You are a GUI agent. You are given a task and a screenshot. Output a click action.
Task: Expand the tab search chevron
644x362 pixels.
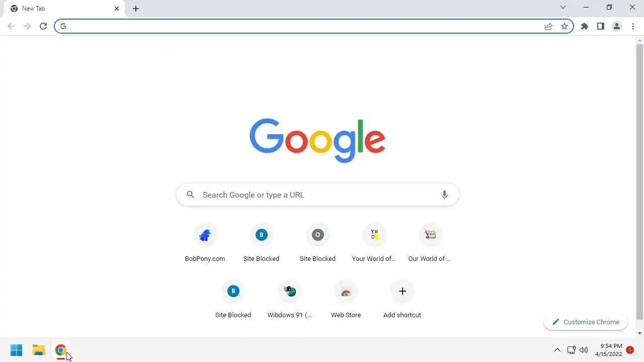[563, 7]
